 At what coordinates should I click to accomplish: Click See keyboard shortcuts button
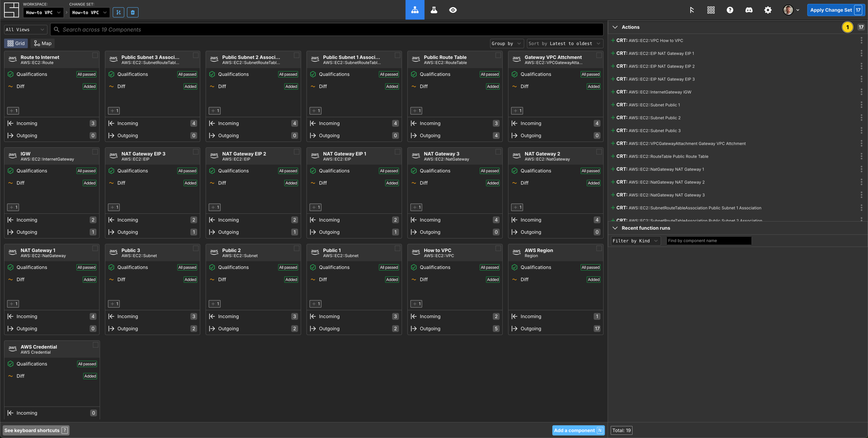click(36, 430)
